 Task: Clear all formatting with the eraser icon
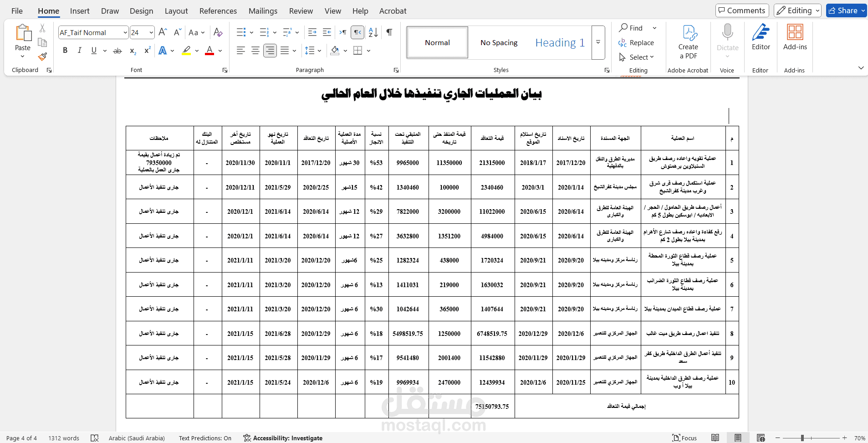(x=218, y=32)
